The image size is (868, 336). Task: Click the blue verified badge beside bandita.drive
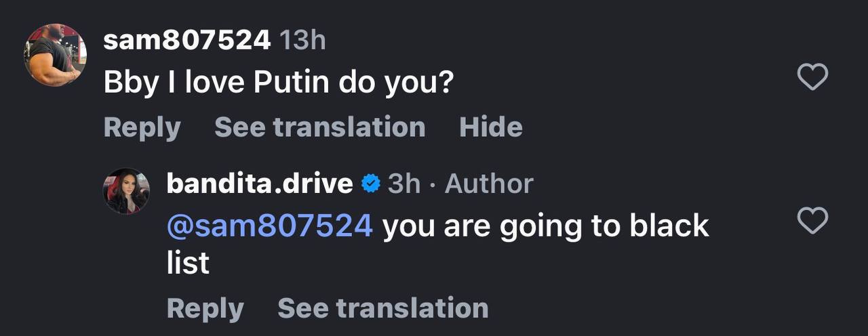(x=370, y=184)
